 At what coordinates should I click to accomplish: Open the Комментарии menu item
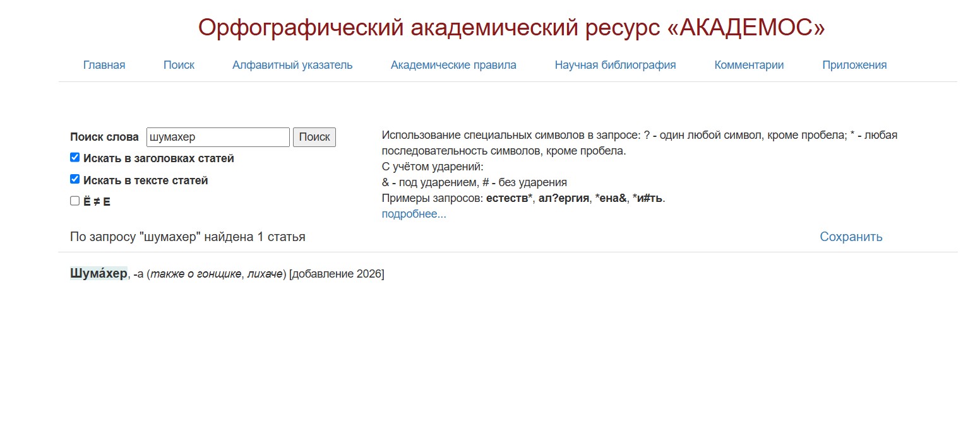point(749,65)
